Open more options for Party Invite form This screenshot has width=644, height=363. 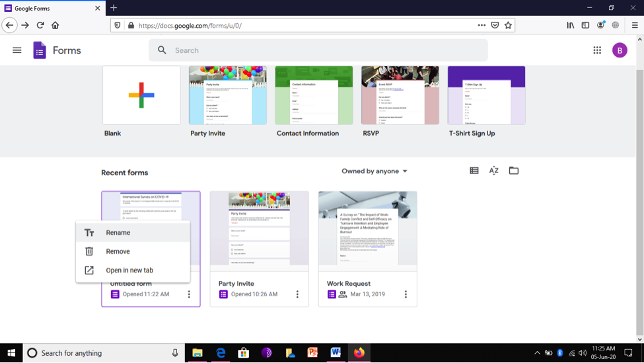click(297, 294)
